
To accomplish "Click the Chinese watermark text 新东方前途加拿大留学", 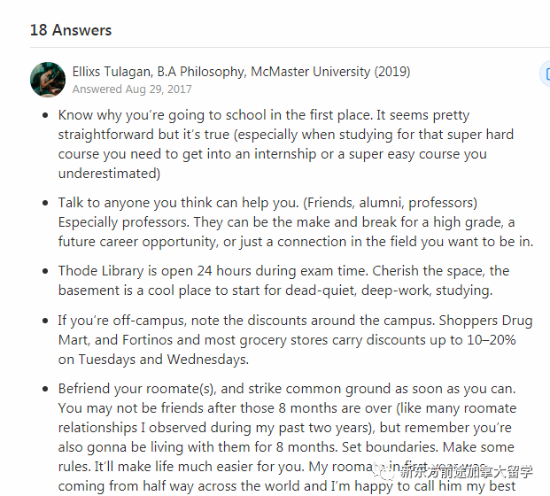I will tap(467, 472).
